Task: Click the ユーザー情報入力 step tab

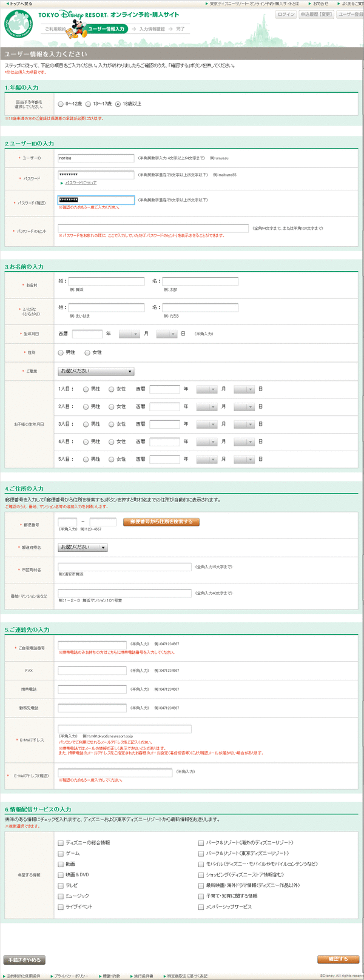Action: [107, 29]
